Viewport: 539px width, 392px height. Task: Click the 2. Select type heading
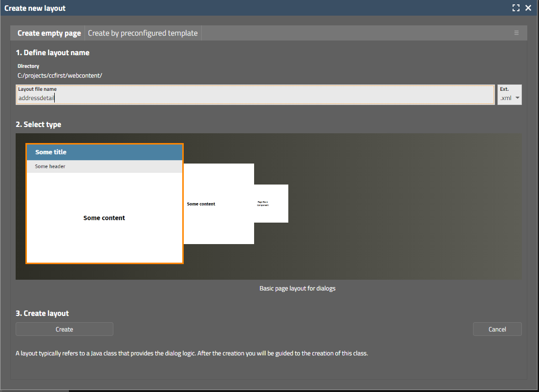38,124
